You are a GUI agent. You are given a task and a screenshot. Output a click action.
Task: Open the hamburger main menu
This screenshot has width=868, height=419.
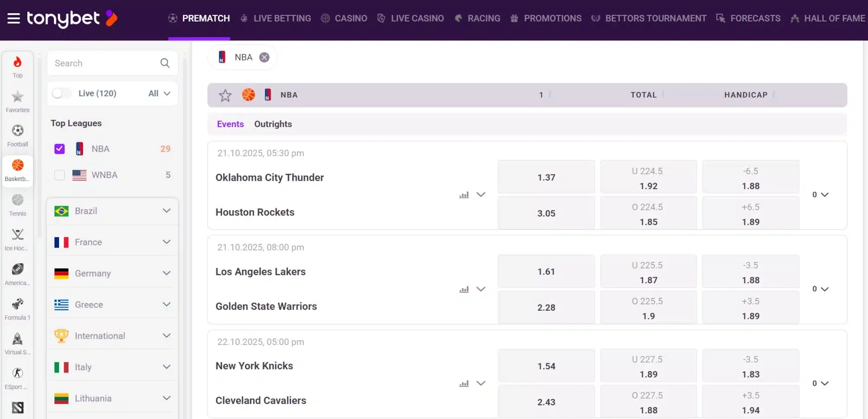coord(13,18)
